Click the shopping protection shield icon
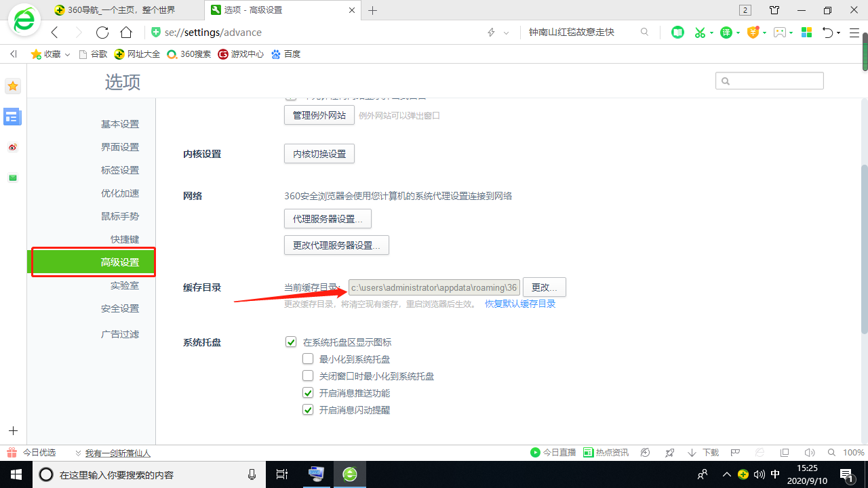Screen dimensions: 868x488 coord(753,32)
